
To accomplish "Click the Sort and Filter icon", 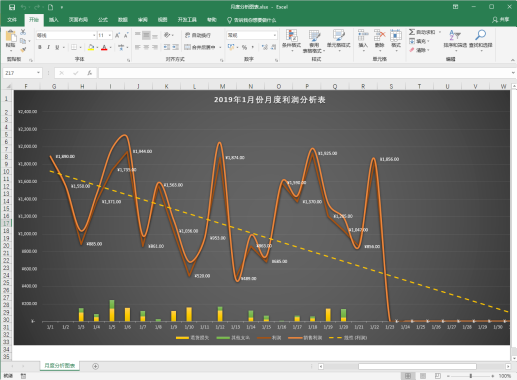I will coord(455,35).
